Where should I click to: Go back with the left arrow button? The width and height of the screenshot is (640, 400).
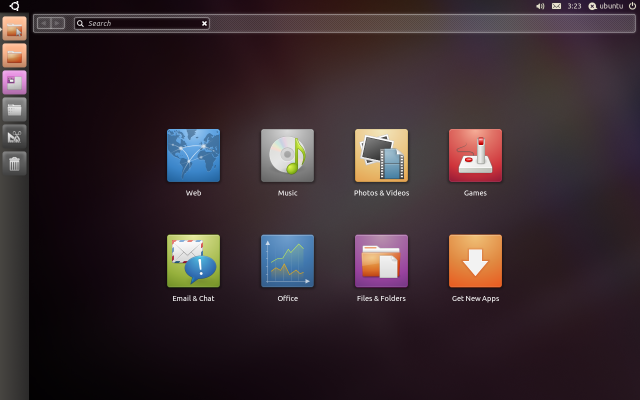(x=44, y=23)
